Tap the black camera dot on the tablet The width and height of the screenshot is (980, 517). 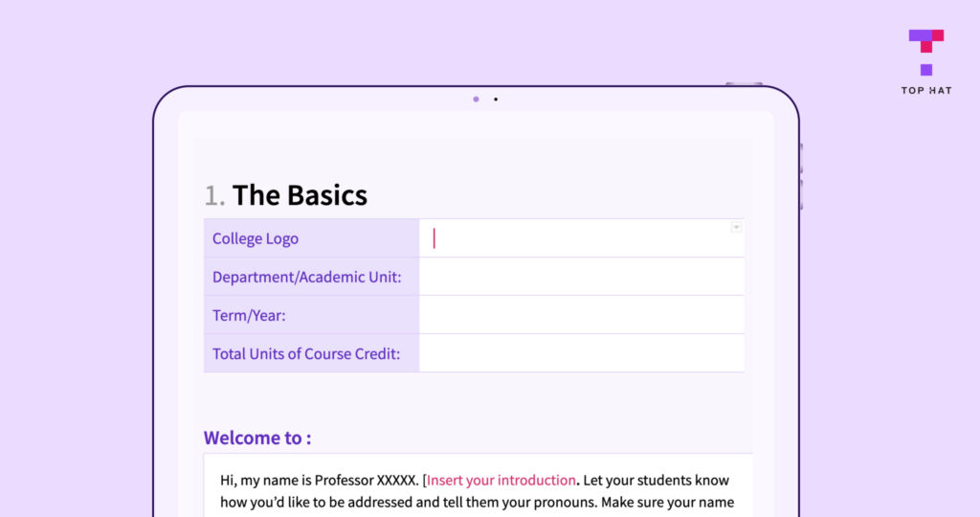[496, 100]
